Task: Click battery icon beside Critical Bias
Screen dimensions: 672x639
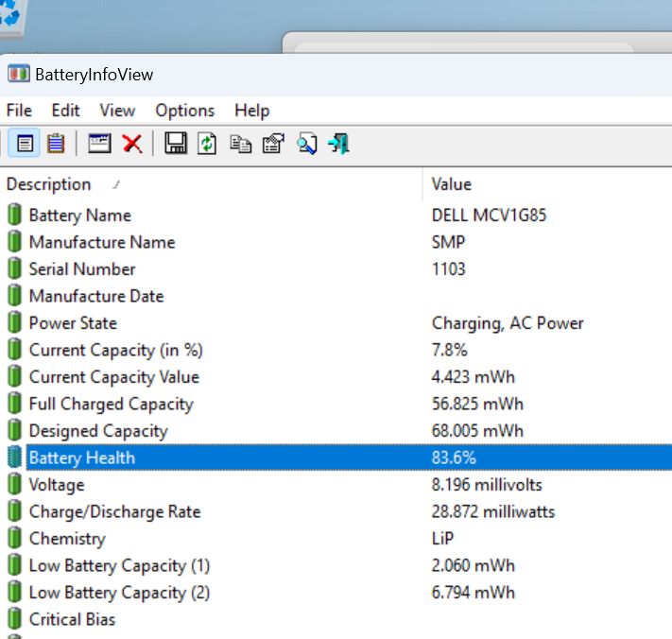Action: (14, 618)
